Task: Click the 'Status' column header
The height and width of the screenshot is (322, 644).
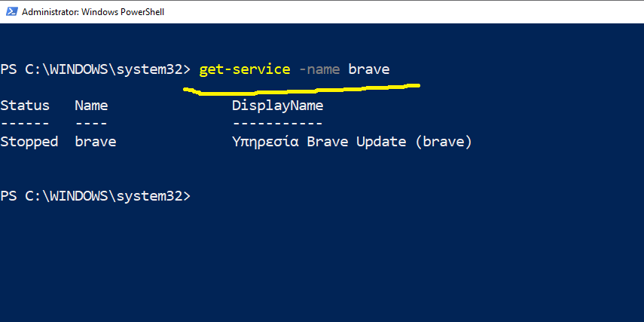Action: pos(25,106)
